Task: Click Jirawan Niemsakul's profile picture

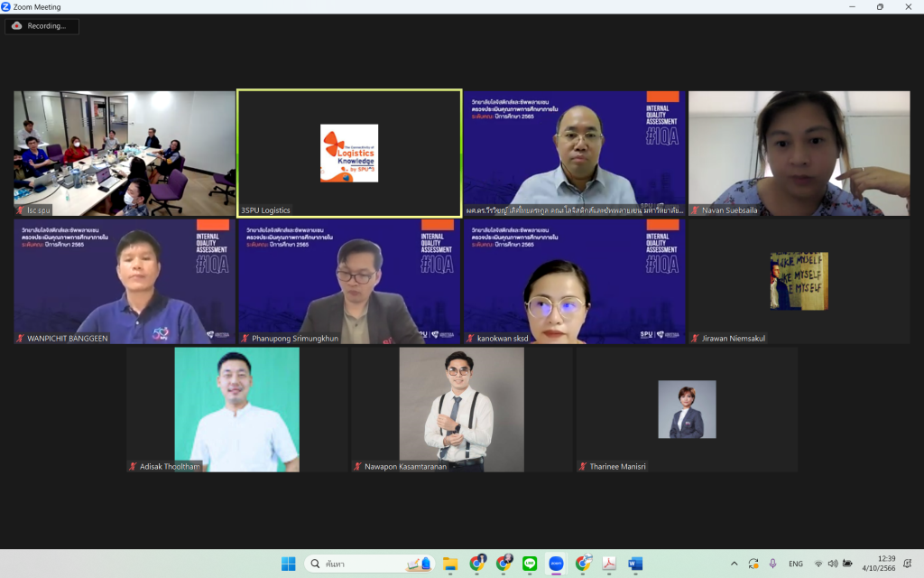Action: [799, 281]
